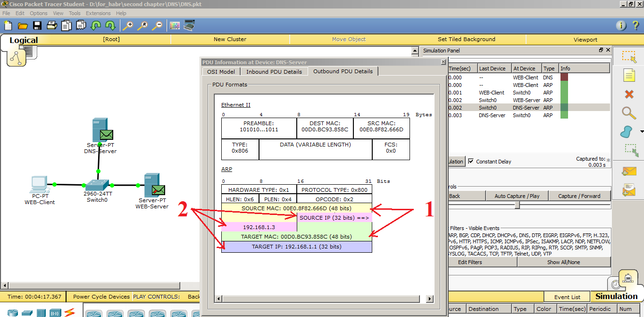644x317 pixels.
Task: Open the Tools menu
Action: [x=75, y=13]
